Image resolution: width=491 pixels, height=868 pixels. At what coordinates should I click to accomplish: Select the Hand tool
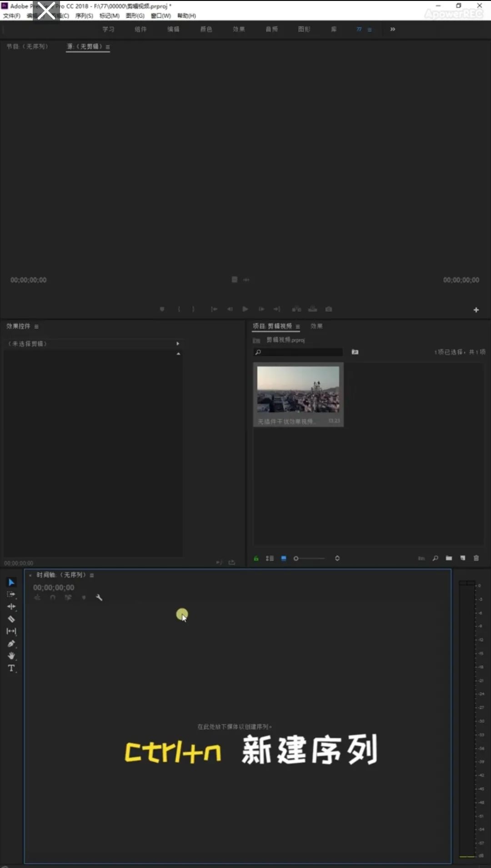click(x=11, y=656)
